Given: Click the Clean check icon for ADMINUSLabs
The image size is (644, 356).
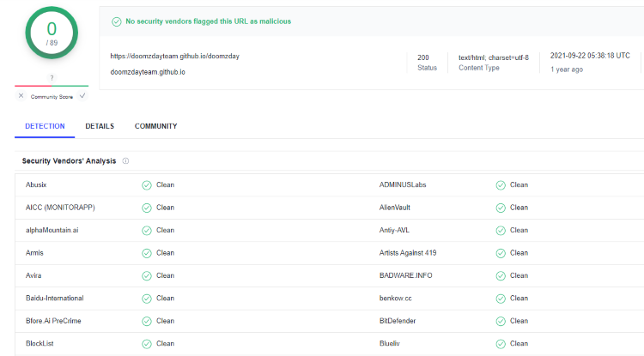Looking at the screenshot, I should [501, 185].
